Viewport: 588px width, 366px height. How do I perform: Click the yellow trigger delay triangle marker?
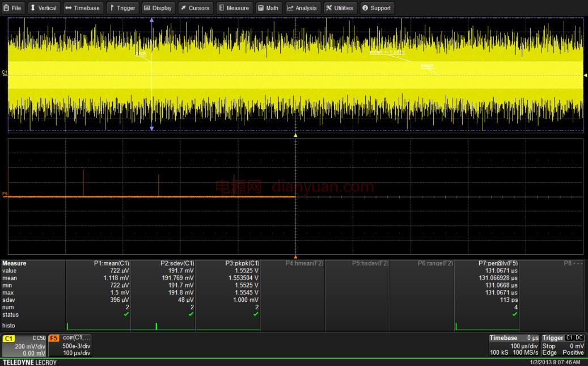coord(295,134)
